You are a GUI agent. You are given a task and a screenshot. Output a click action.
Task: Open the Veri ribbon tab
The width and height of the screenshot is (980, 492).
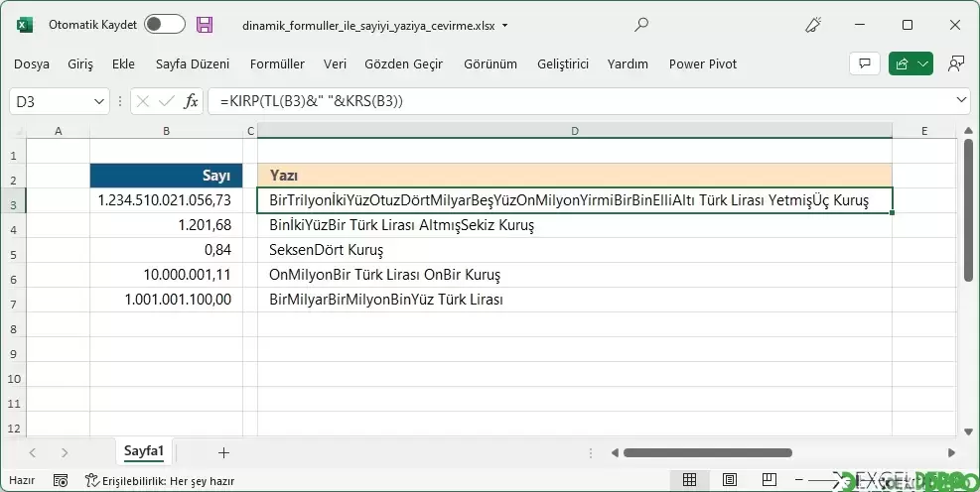[x=335, y=63]
